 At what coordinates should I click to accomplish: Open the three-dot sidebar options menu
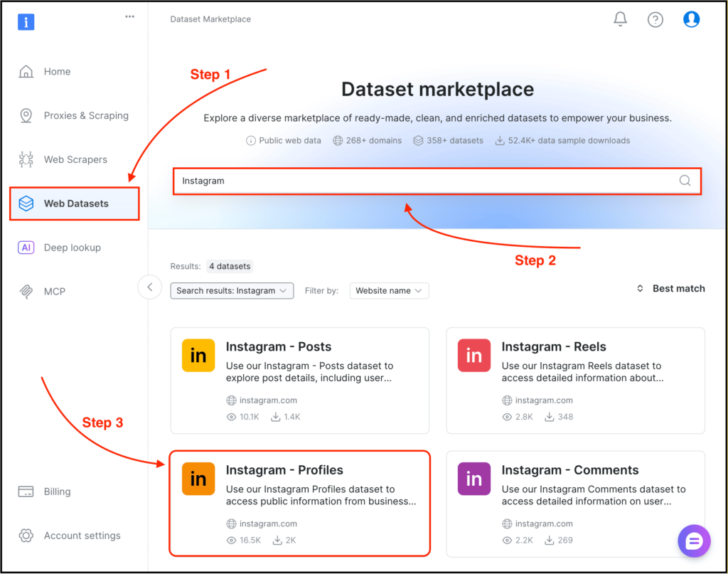pos(129,17)
